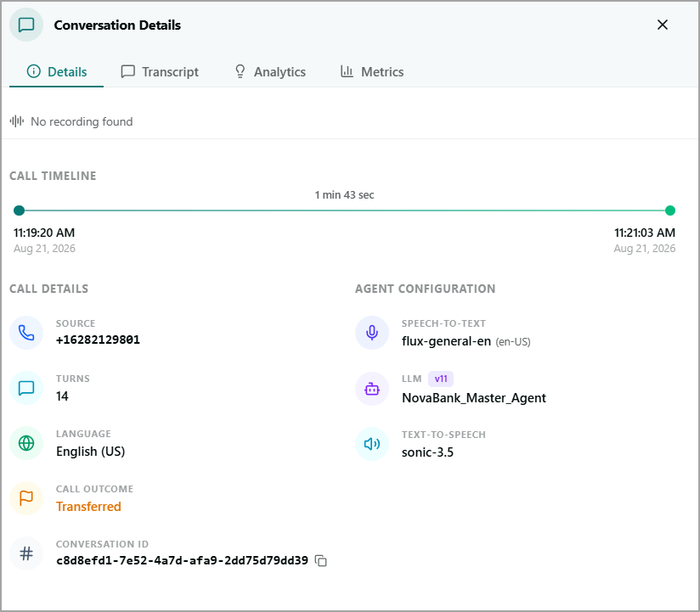Viewport: 700px width, 612px height.
Task: Click the phone Source icon
Action: click(x=26, y=333)
